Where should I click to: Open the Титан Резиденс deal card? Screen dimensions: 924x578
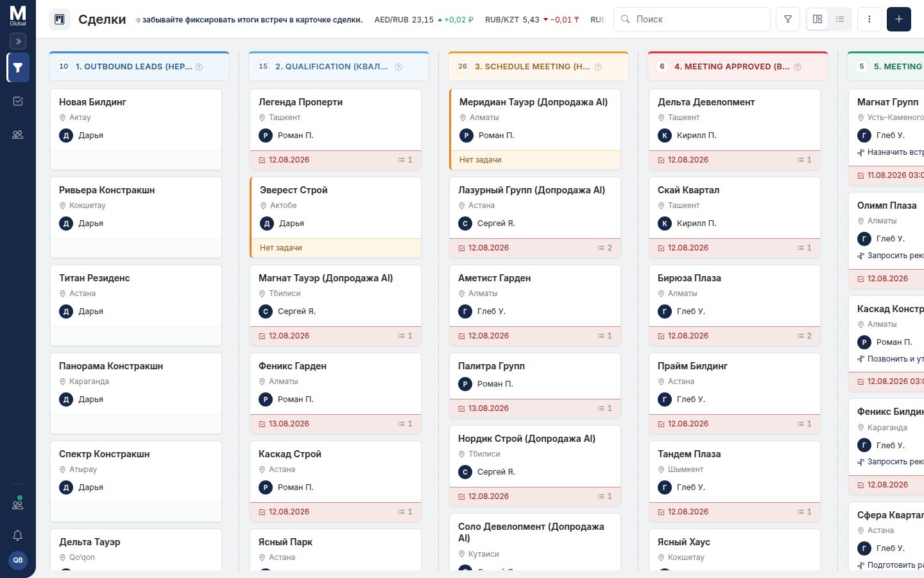(x=136, y=305)
